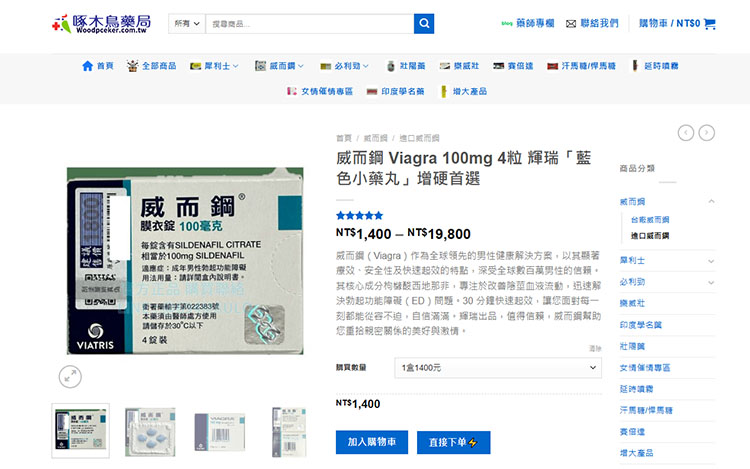Open sidebar 增大產品 category
The image size is (750, 469).
(636, 453)
